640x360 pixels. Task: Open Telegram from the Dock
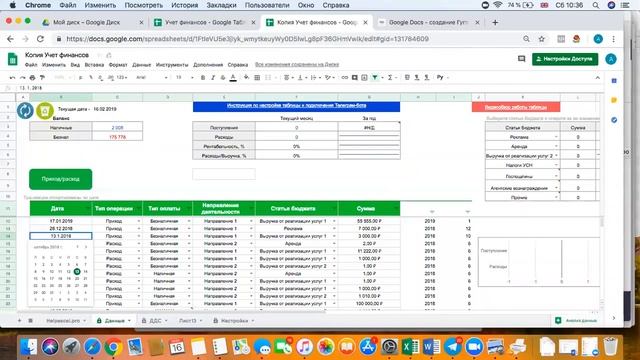[x=452, y=347]
